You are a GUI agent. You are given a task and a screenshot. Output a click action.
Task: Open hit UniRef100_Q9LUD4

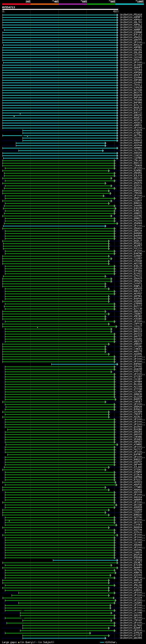pos(131,53)
